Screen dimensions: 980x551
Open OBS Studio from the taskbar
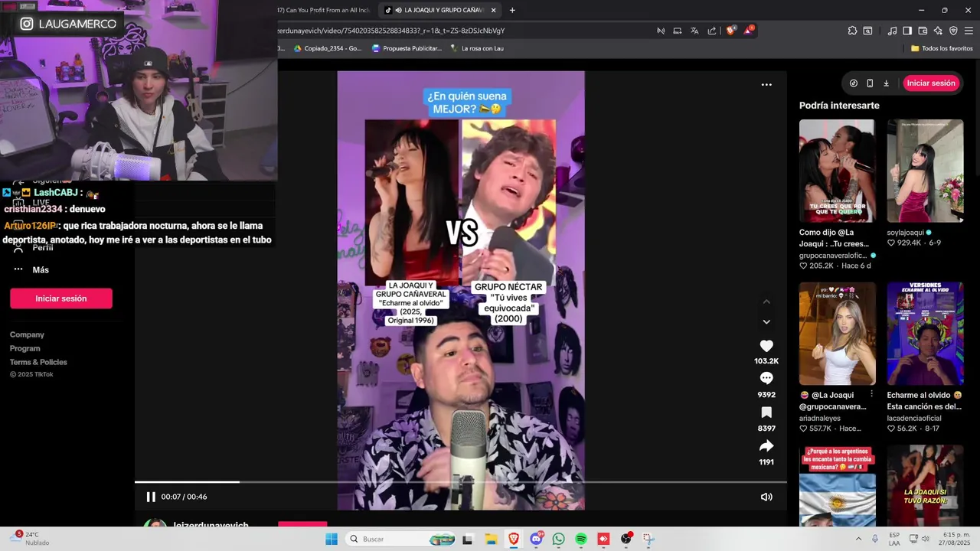click(626, 539)
